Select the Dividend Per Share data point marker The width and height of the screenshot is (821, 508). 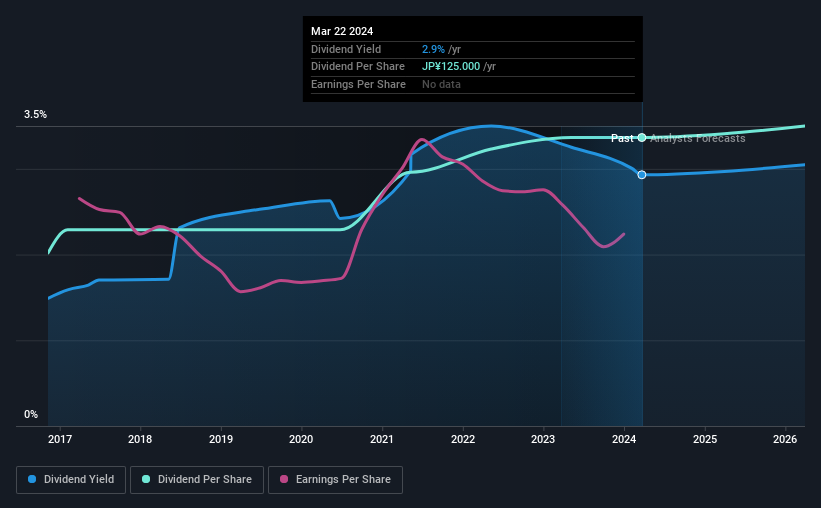[642, 138]
